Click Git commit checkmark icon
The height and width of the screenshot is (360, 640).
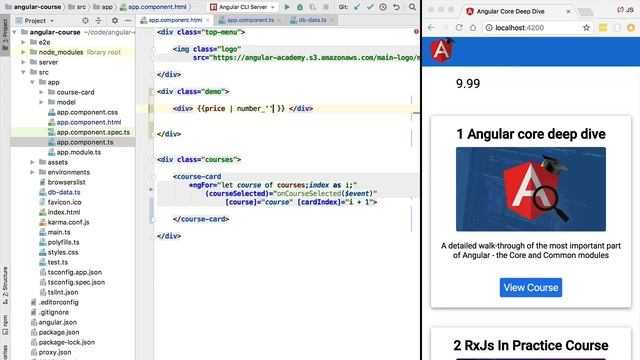click(x=370, y=7)
